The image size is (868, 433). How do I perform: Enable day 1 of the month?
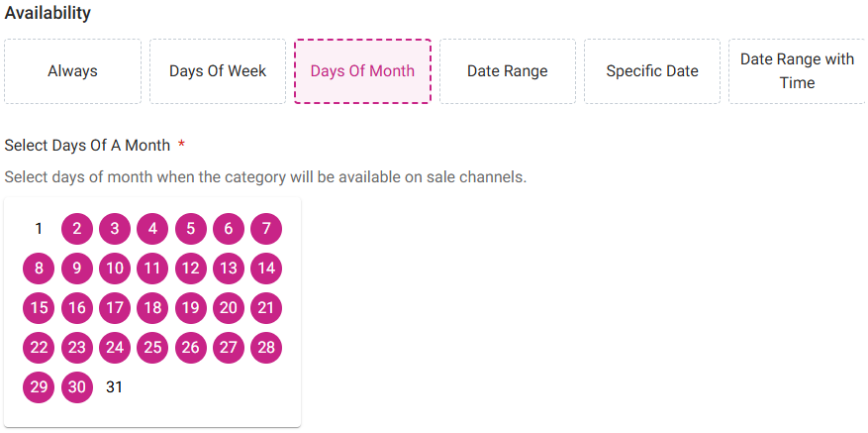[x=39, y=229]
